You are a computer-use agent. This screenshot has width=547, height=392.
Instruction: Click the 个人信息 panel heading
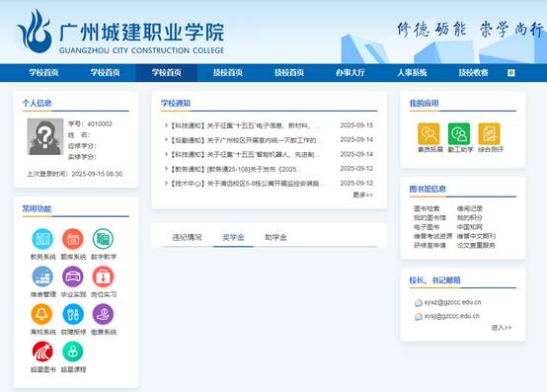[x=37, y=103]
